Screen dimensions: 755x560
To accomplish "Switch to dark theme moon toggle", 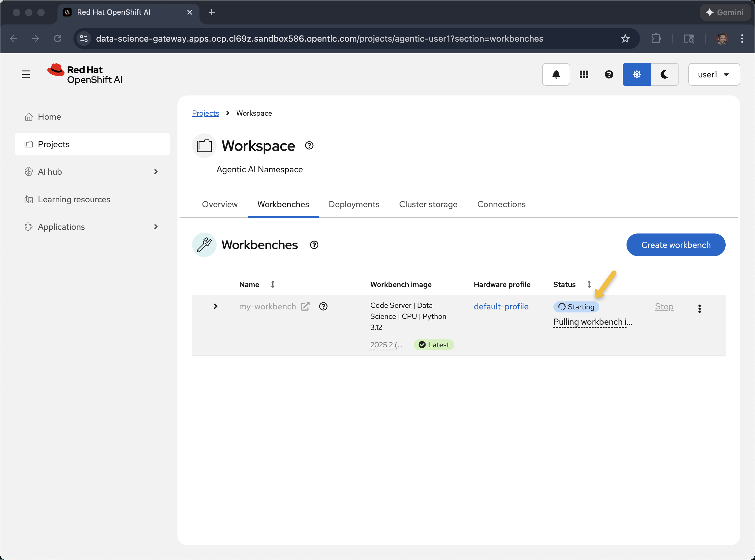I will 664,74.
